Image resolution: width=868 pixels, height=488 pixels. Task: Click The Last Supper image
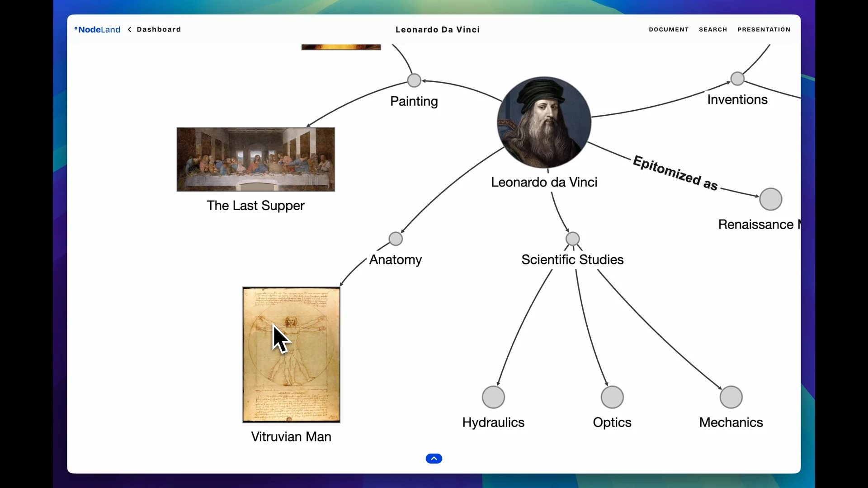[256, 160]
